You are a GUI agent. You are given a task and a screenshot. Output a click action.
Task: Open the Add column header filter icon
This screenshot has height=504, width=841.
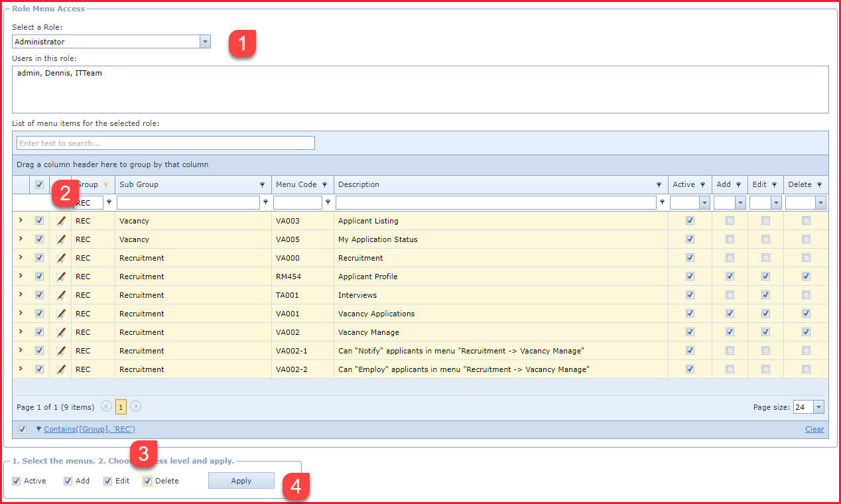pyautogui.click(x=738, y=185)
